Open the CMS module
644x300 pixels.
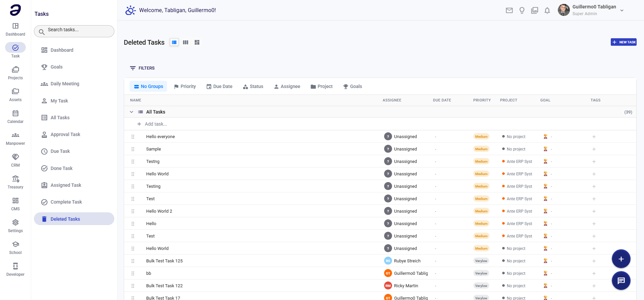[x=15, y=204]
